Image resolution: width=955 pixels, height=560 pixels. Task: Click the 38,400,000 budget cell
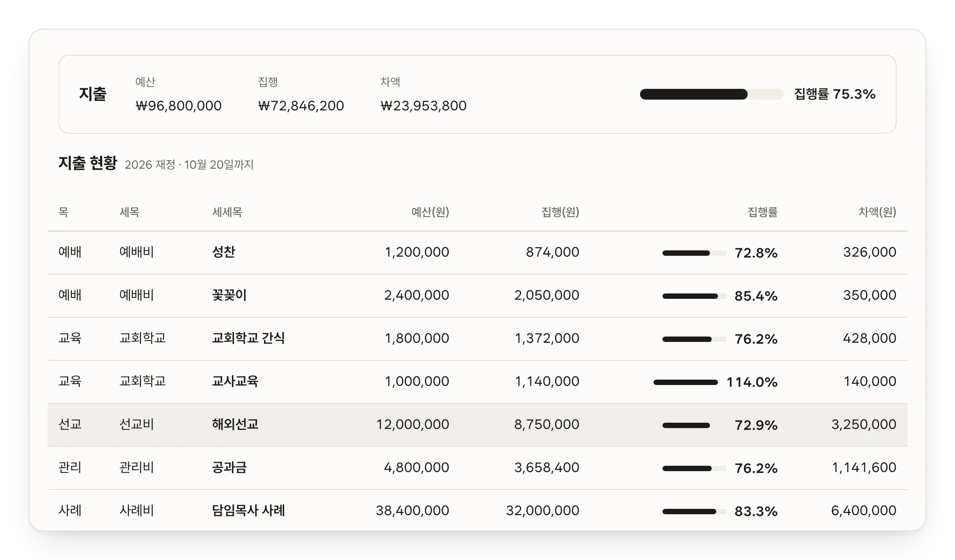412,510
